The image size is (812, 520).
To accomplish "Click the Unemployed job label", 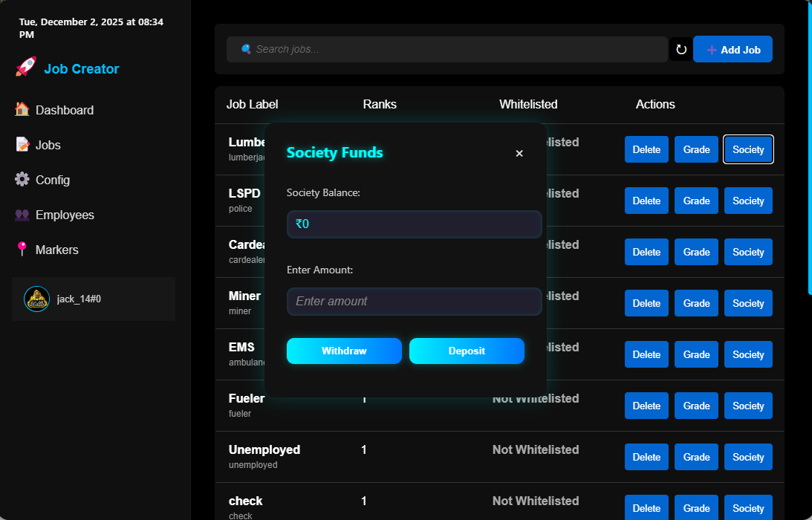I will [264, 449].
